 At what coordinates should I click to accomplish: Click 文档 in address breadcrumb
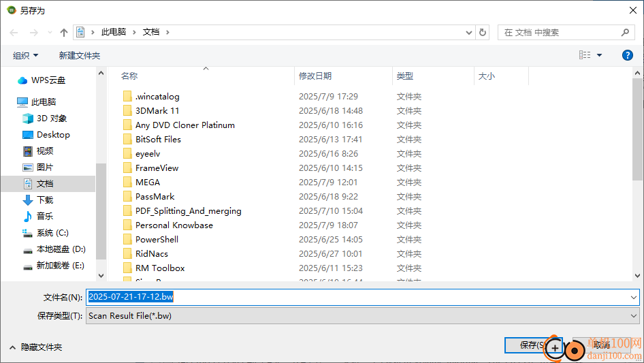point(150,32)
